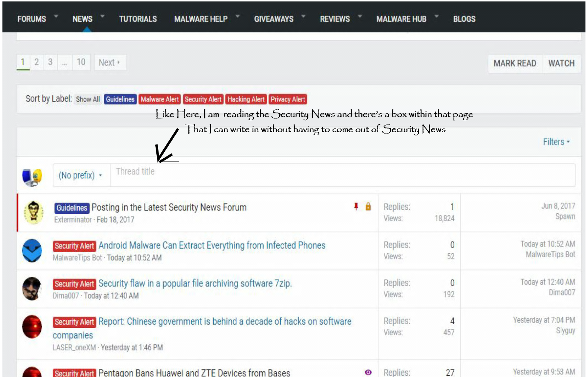Open the Tutorials menu item

(138, 19)
